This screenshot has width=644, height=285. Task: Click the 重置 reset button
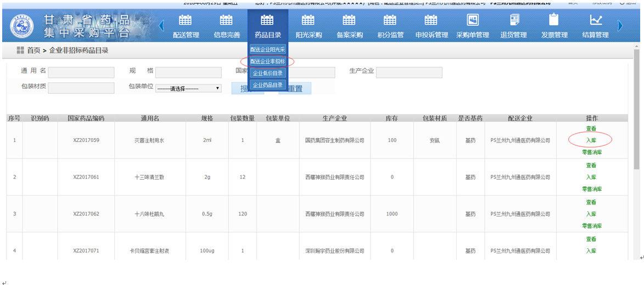pyautogui.click(x=295, y=89)
